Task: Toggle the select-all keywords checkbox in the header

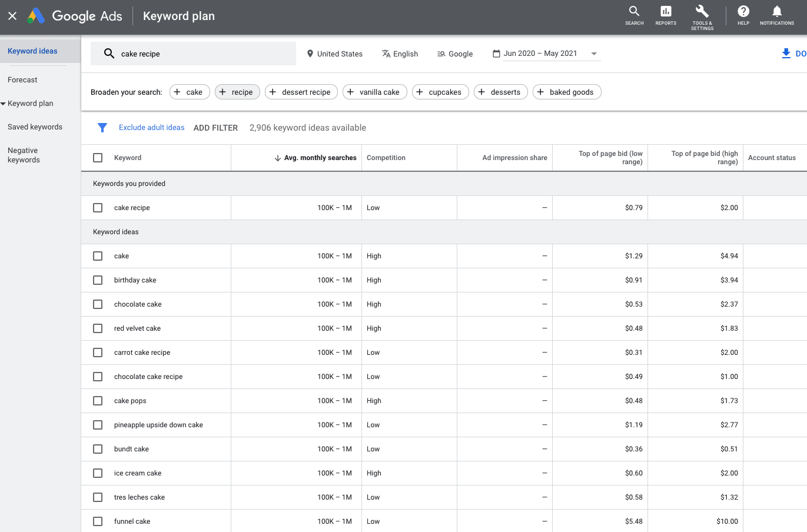Action: pos(98,158)
